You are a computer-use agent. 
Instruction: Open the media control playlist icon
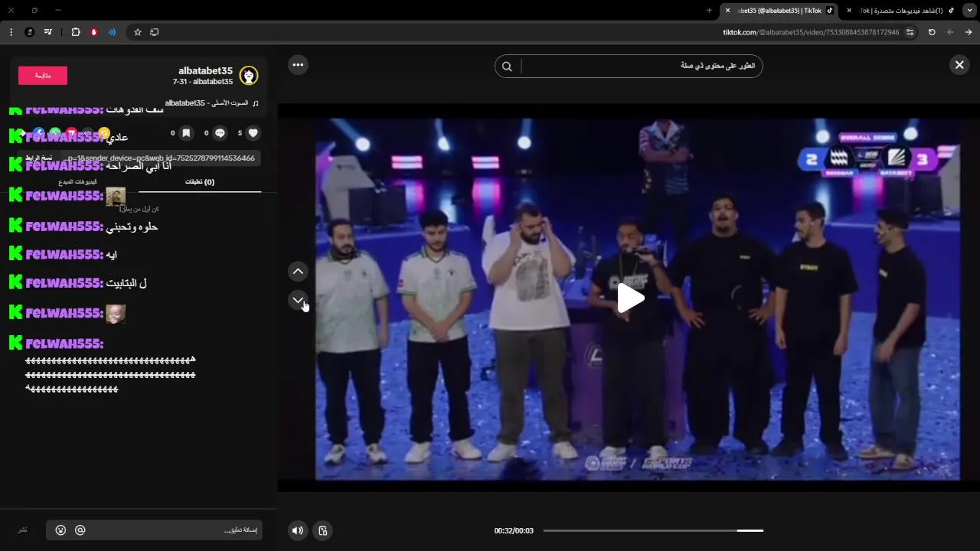(48, 32)
